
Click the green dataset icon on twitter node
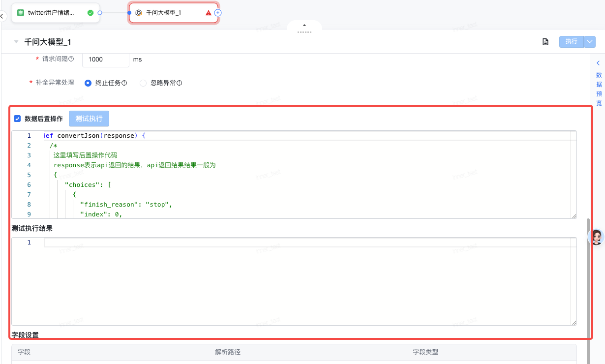tap(21, 13)
